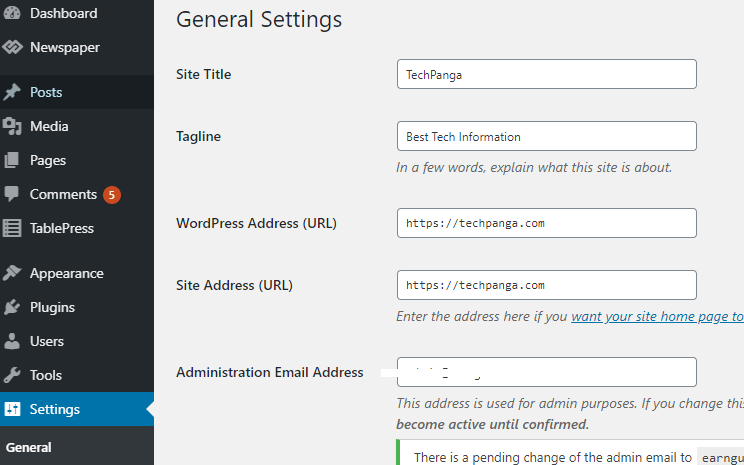Open the TablePress menu
The width and height of the screenshot is (744, 465).
[77, 228]
